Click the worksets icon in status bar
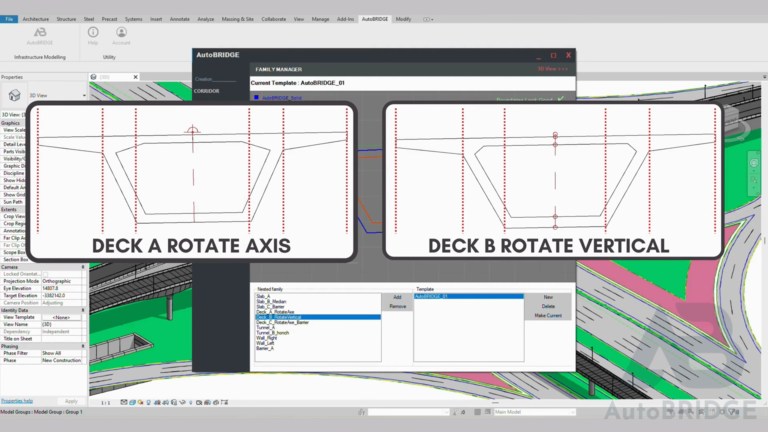Viewport: 768px width, 432px height. [x=361, y=412]
